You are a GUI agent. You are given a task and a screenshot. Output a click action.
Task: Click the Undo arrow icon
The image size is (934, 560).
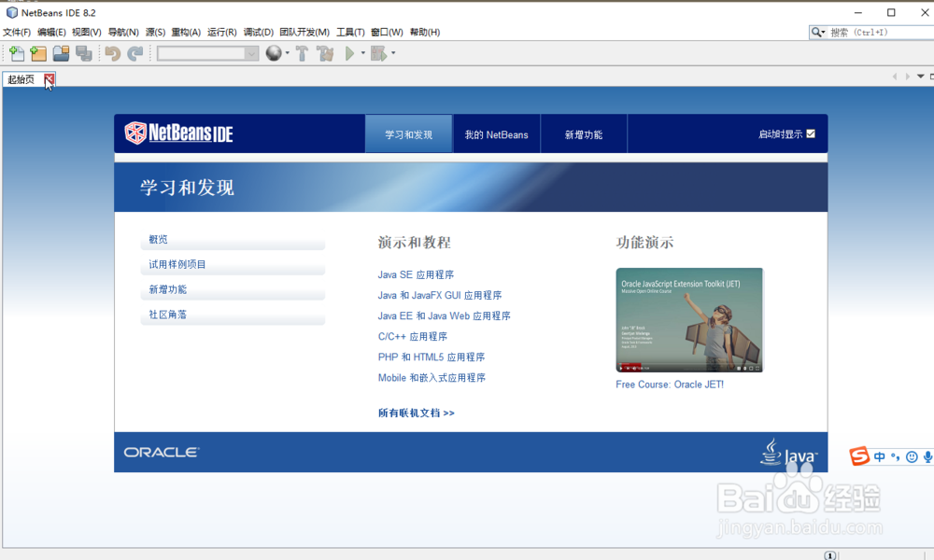pyautogui.click(x=113, y=53)
